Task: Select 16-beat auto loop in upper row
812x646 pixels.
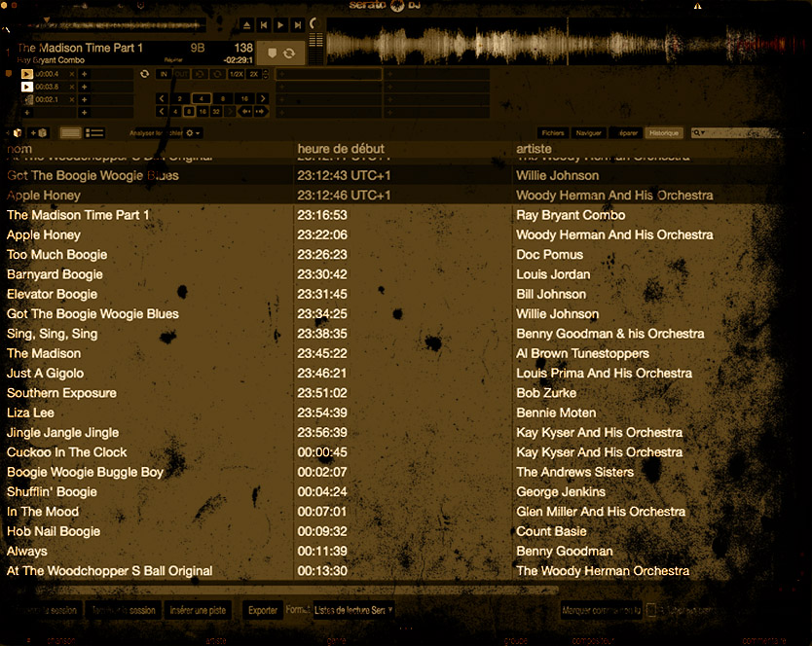Action: (244, 98)
